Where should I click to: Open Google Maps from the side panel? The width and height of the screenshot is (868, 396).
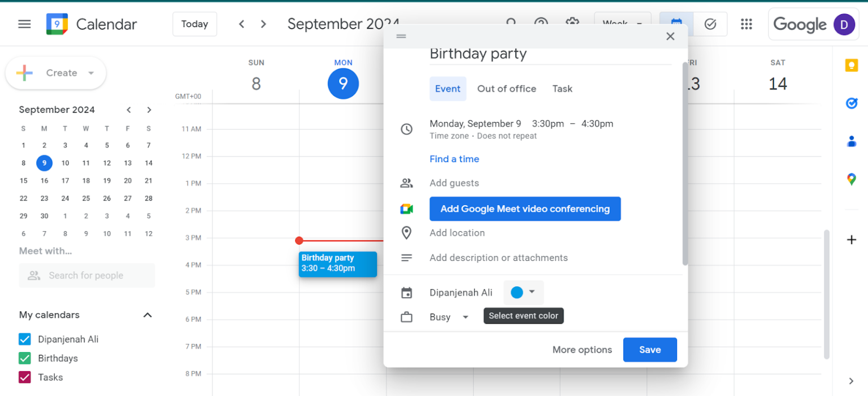[x=851, y=179]
